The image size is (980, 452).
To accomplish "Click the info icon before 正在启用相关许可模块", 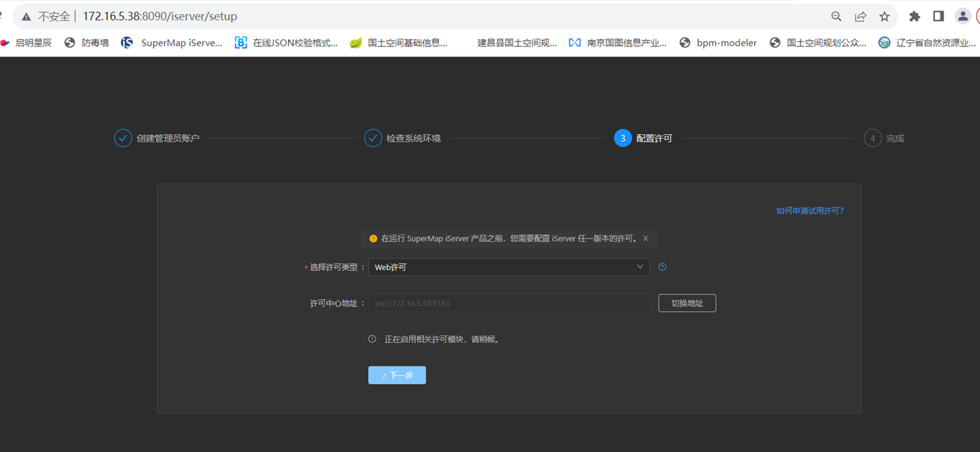I will coord(372,339).
